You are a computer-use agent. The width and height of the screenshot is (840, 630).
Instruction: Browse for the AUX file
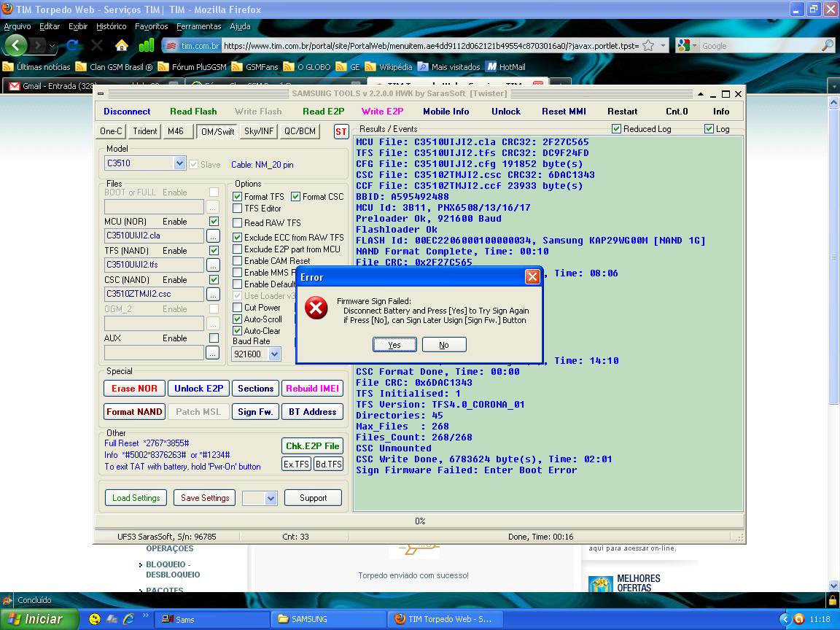point(213,352)
